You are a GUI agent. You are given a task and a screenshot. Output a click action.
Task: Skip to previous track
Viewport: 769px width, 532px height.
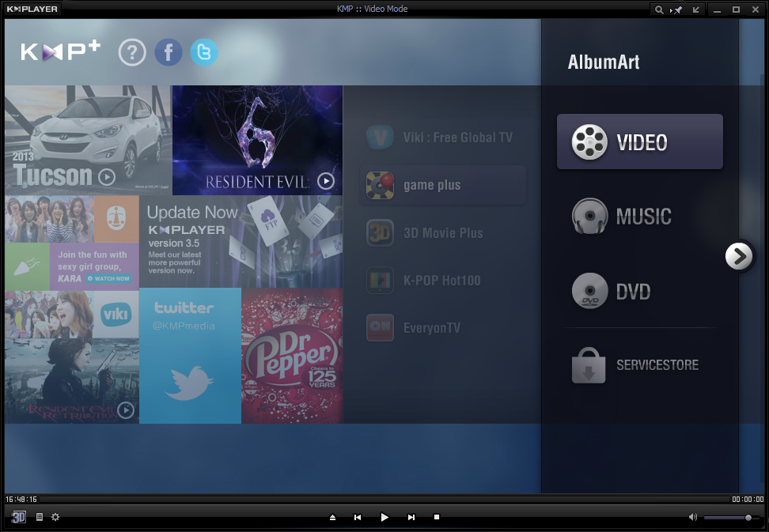pos(358,517)
